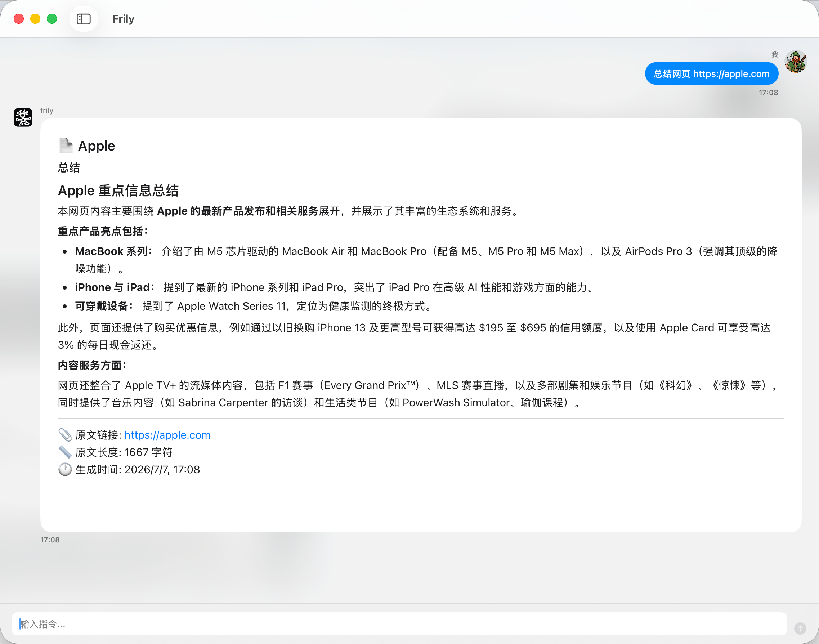Click the 我 sender label
This screenshot has width=819, height=644.
775,54
